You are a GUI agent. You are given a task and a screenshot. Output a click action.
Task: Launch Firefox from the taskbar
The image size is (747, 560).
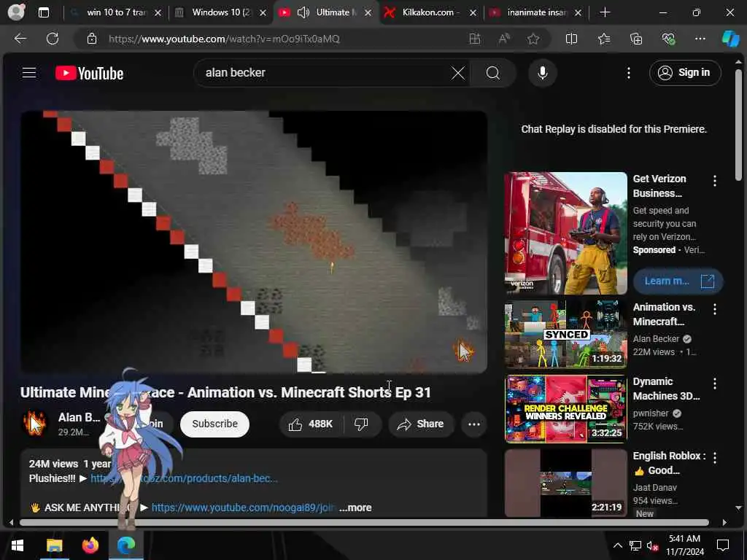coord(90,545)
